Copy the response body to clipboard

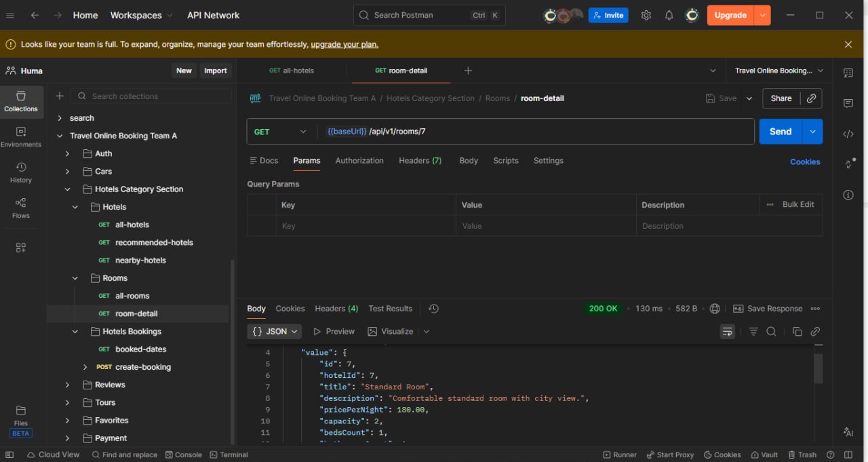coord(797,331)
